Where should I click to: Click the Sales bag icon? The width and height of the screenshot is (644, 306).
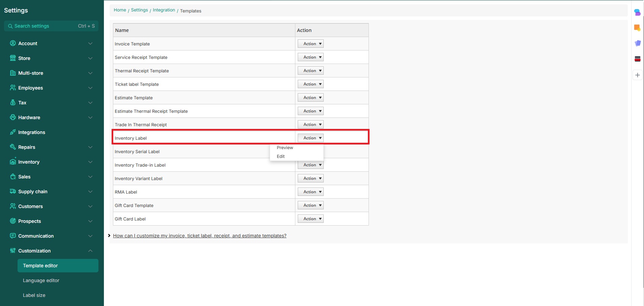tap(13, 177)
